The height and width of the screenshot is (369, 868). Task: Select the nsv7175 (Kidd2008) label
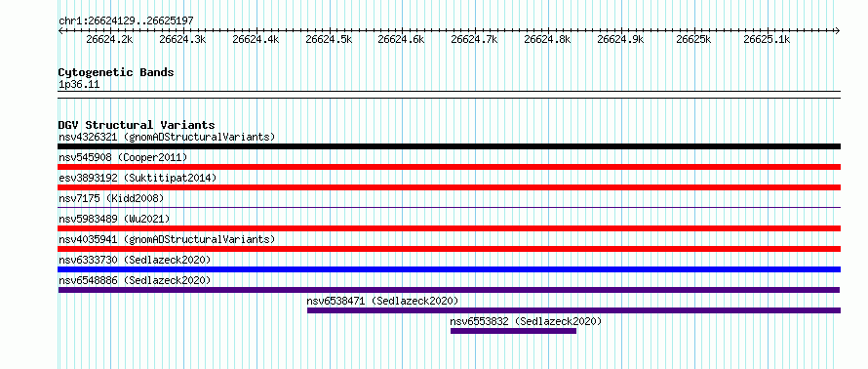coord(111,198)
